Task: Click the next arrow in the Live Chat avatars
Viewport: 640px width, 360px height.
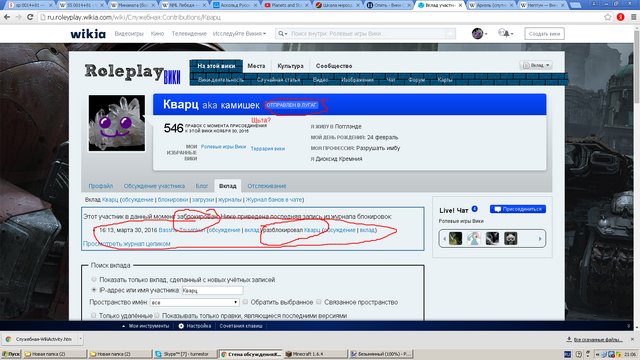Action: pos(540,239)
